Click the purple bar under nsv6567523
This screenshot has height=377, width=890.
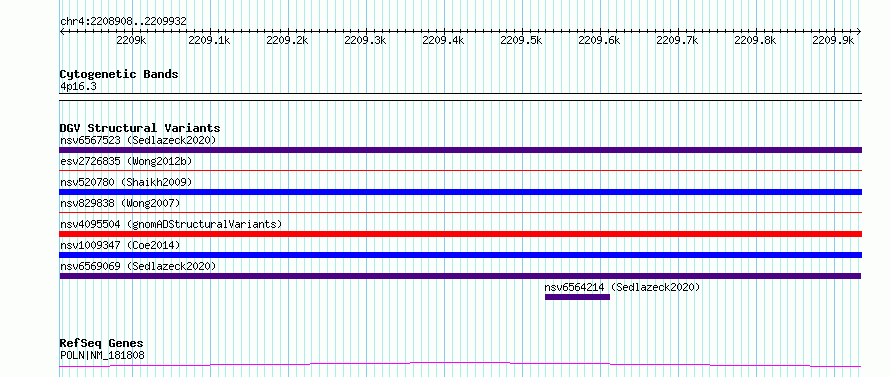point(460,150)
